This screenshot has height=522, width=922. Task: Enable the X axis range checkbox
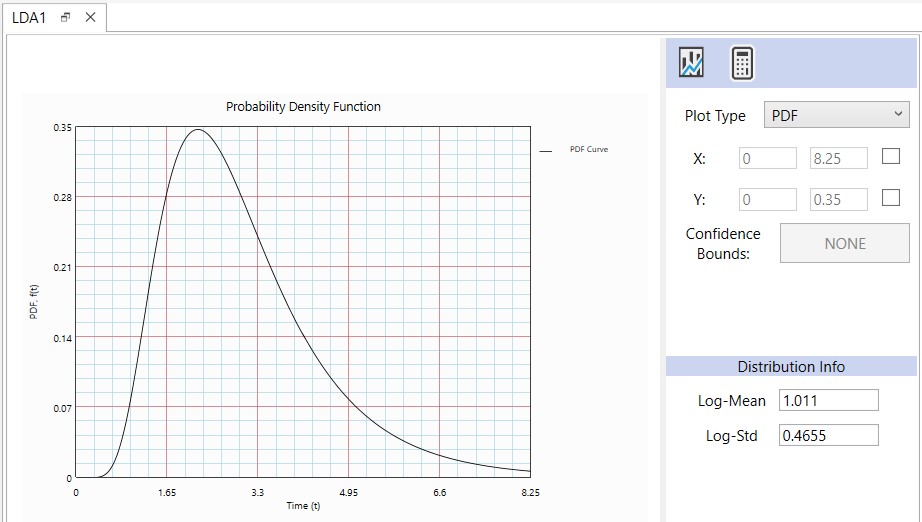pos(890,157)
